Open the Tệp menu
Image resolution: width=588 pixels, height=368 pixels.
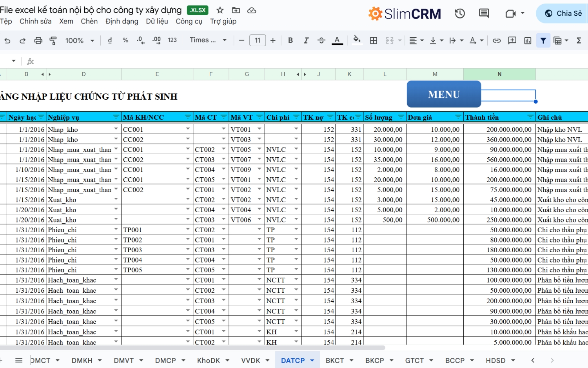[x=6, y=21]
